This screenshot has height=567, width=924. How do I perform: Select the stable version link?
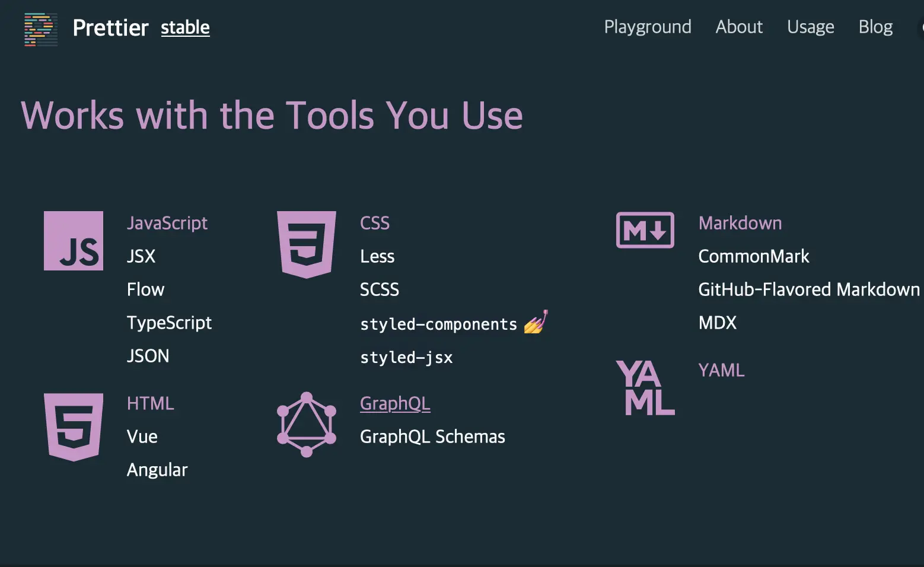point(185,27)
